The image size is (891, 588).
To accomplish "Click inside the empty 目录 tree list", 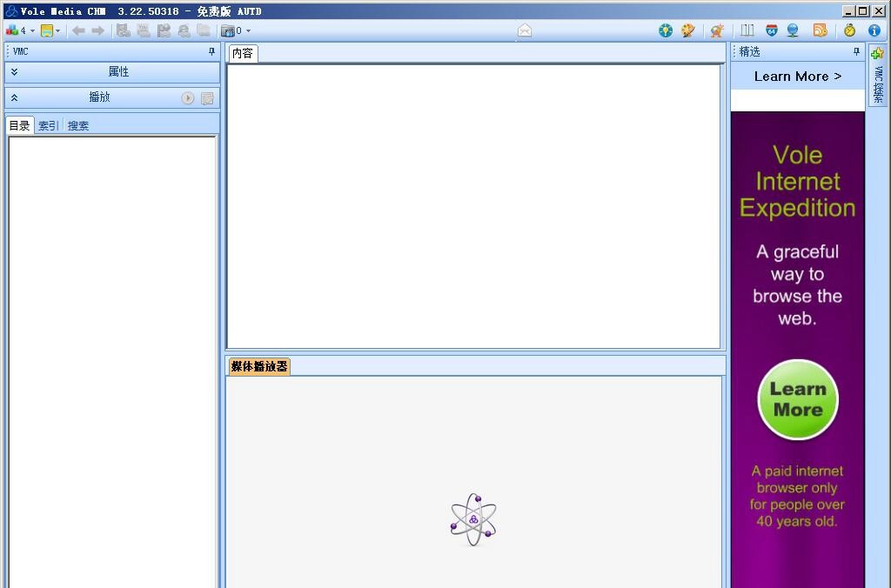I will pyautogui.click(x=112, y=362).
